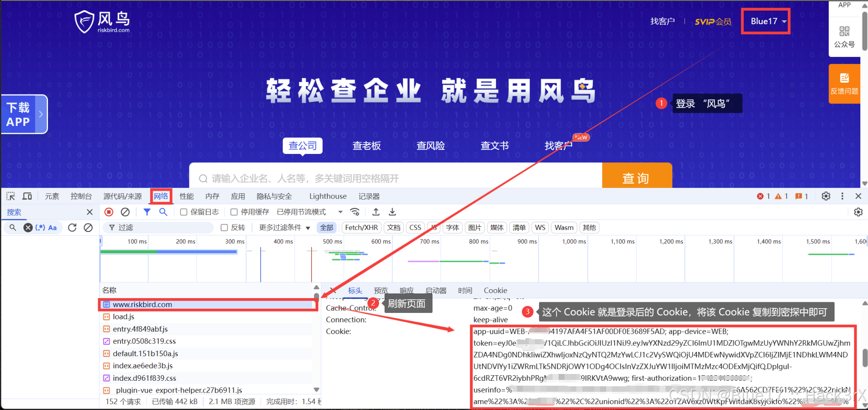
Task: Click the 找客户 header link
Action: point(663,21)
